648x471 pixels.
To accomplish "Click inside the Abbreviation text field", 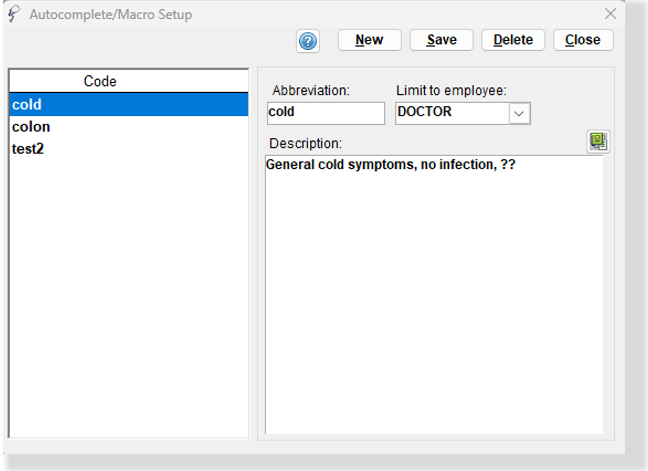I will (325, 113).
